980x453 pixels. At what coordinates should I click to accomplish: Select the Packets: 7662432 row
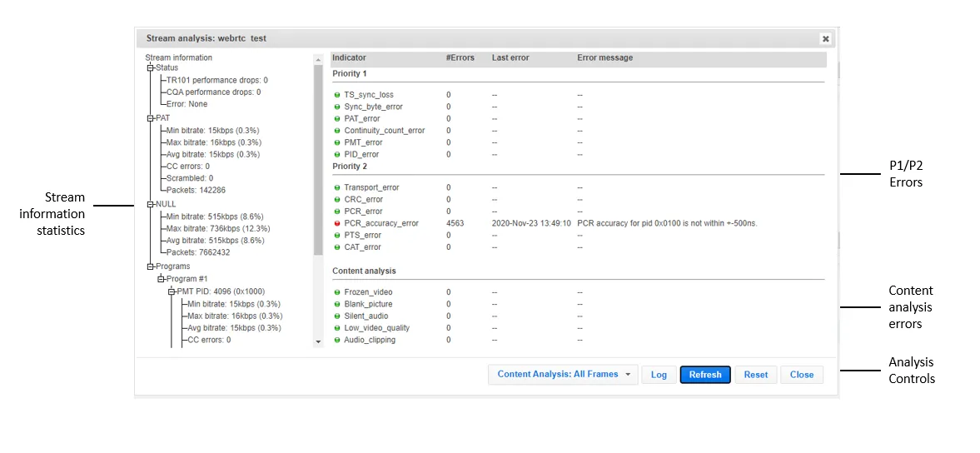tap(198, 252)
